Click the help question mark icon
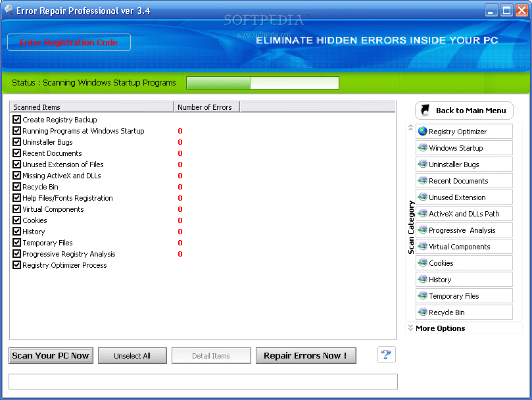The height and width of the screenshot is (400, 532). click(386, 355)
